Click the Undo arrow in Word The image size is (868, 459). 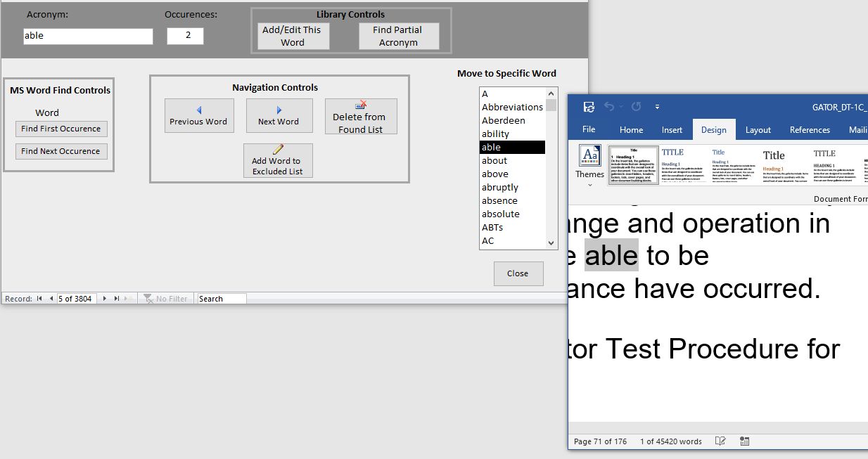[x=608, y=107]
